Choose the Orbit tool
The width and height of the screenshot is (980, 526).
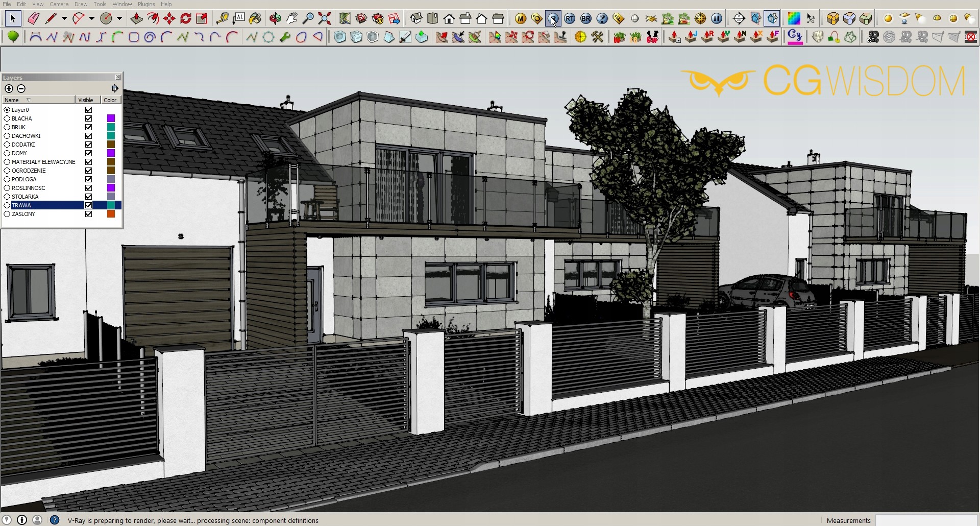275,19
